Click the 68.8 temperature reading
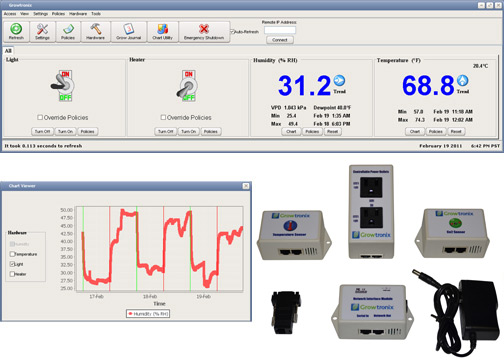This screenshot has height=361, width=504. (x=428, y=85)
